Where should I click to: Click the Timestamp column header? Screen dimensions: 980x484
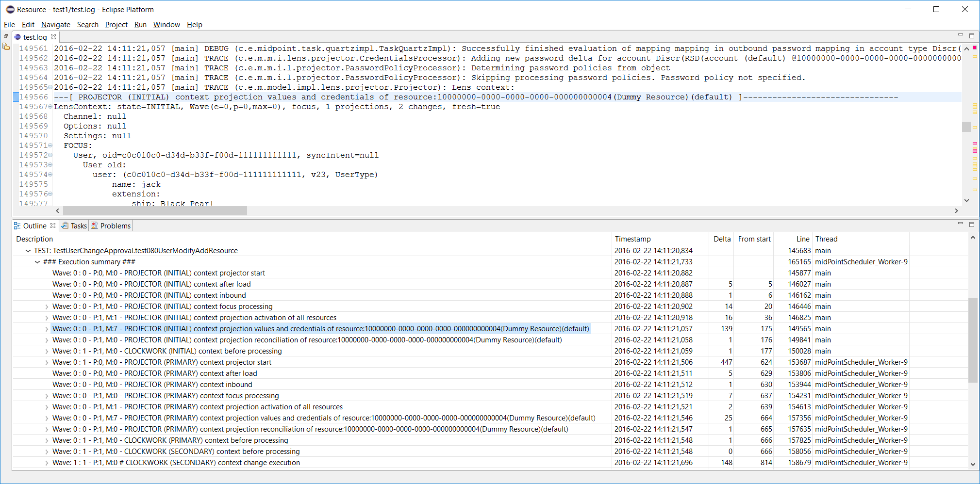point(632,239)
